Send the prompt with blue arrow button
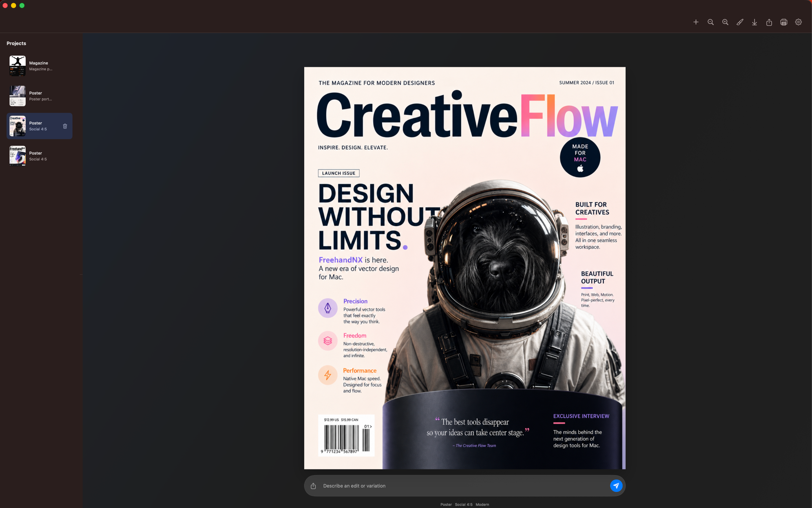The width and height of the screenshot is (812, 508). tap(616, 485)
